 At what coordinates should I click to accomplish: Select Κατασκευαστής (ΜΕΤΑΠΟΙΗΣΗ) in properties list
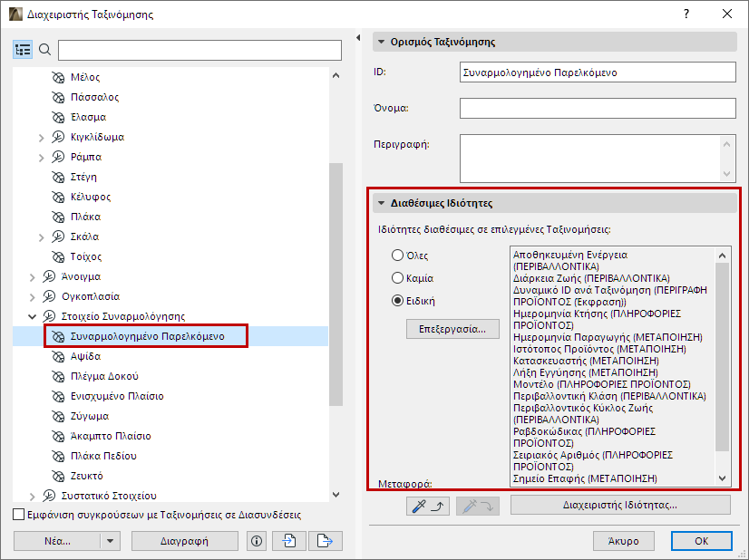[x=586, y=361]
